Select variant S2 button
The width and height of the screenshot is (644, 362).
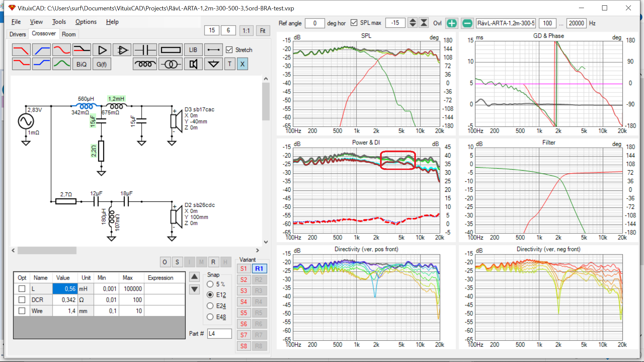244,280
